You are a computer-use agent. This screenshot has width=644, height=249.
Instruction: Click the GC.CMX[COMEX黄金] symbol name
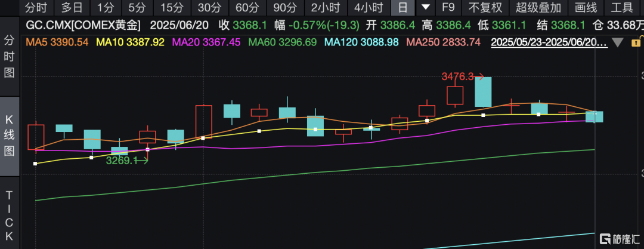83,26
